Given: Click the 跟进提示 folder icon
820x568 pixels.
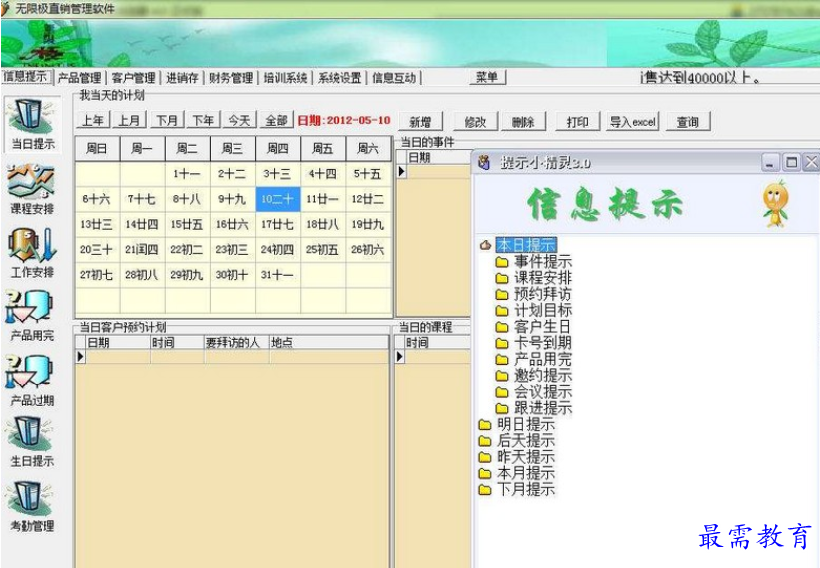Looking at the screenshot, I should [x=502, y=408].
